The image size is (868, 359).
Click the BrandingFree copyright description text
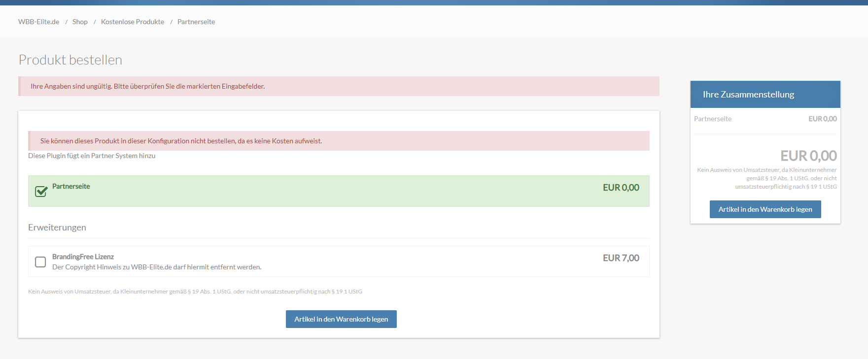(157, 267)
